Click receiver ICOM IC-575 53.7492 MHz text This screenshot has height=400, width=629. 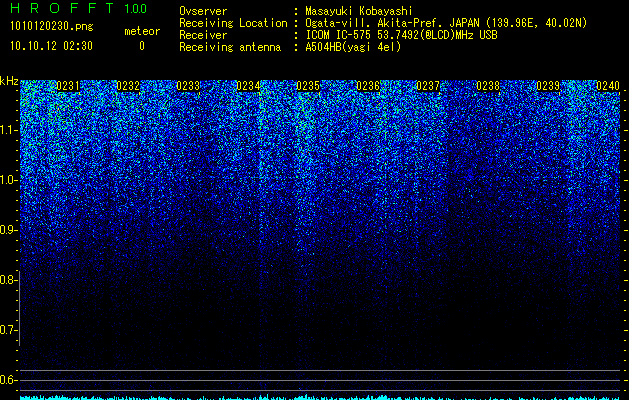pos(401,35)
